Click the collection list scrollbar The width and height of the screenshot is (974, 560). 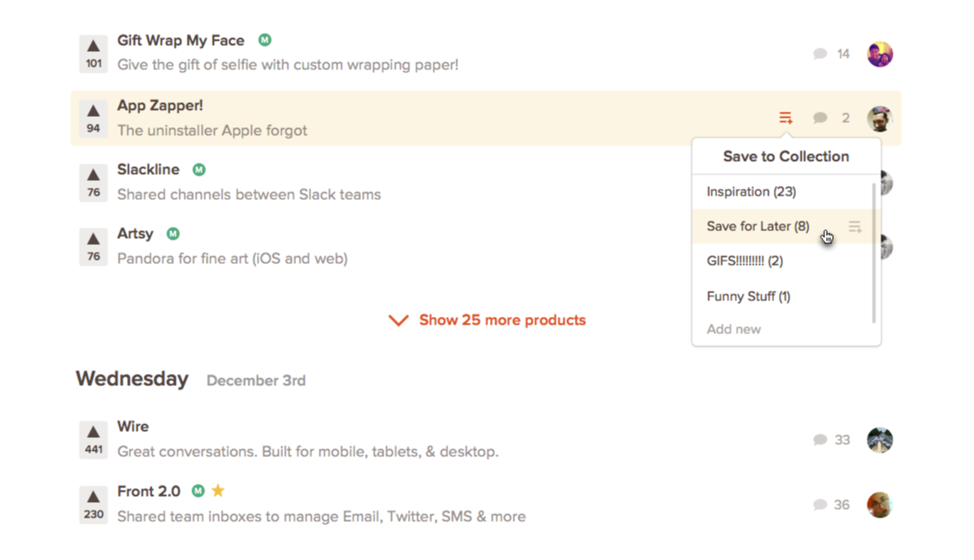874,254
